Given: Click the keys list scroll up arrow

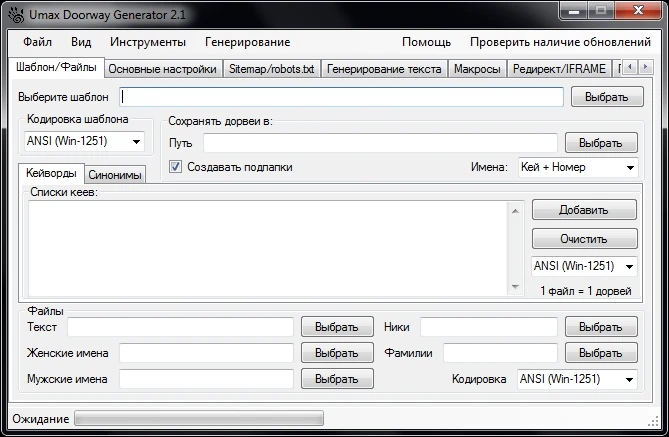Looking at the screenshot, I should click(515, 211).
